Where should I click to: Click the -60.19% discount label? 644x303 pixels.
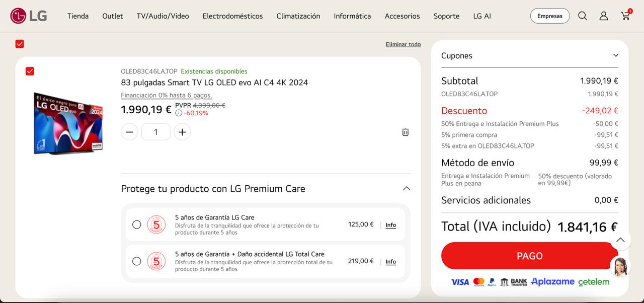pyautogui.click(x=196, y=113)
